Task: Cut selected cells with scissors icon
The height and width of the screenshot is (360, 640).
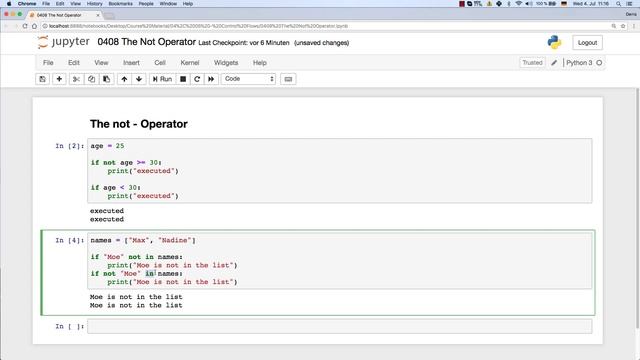Action: tap(76, 79)
